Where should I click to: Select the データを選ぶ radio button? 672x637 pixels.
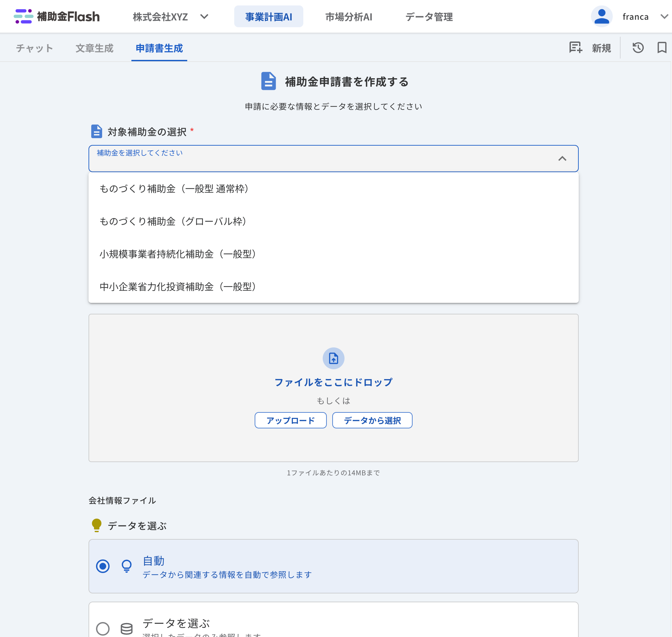coord(103,628)
